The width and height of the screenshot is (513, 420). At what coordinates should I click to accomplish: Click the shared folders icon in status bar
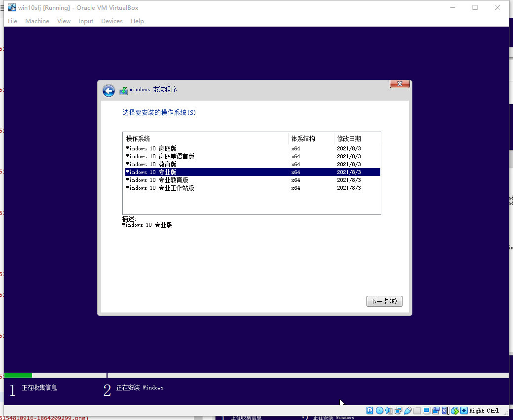point(417,411)
